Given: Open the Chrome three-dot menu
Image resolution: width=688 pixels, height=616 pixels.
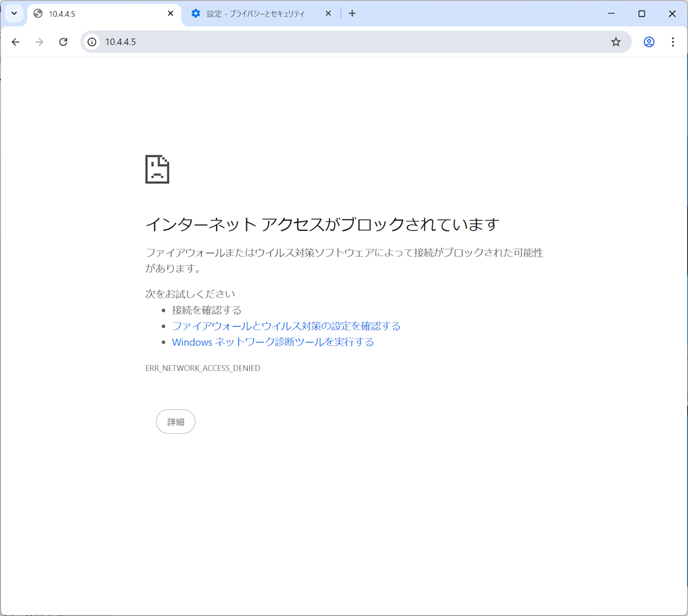Looking at the screenshot, I should pyautogui.click(x=673, y=42).
